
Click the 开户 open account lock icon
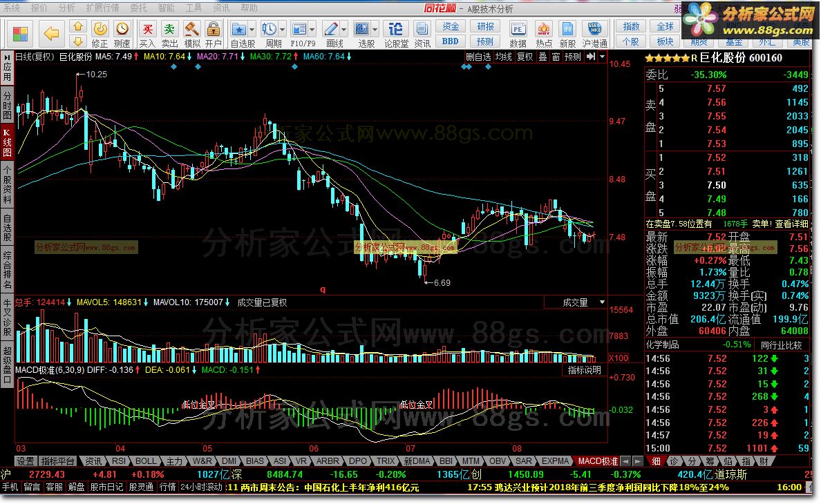point(213,29)
